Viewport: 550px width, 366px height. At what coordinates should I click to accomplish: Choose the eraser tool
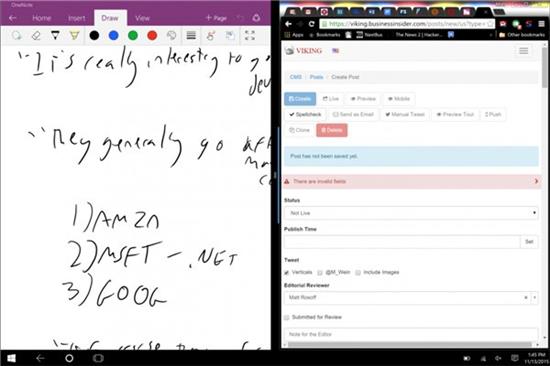pyautogui.click(x=36, y=35)
